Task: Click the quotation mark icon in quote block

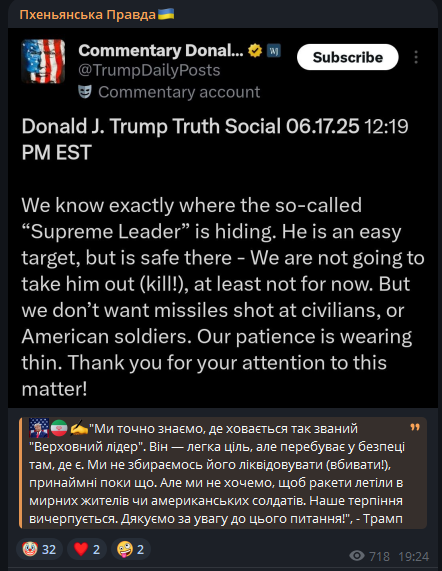Action: pyautogui.click(x=415, y=427)
